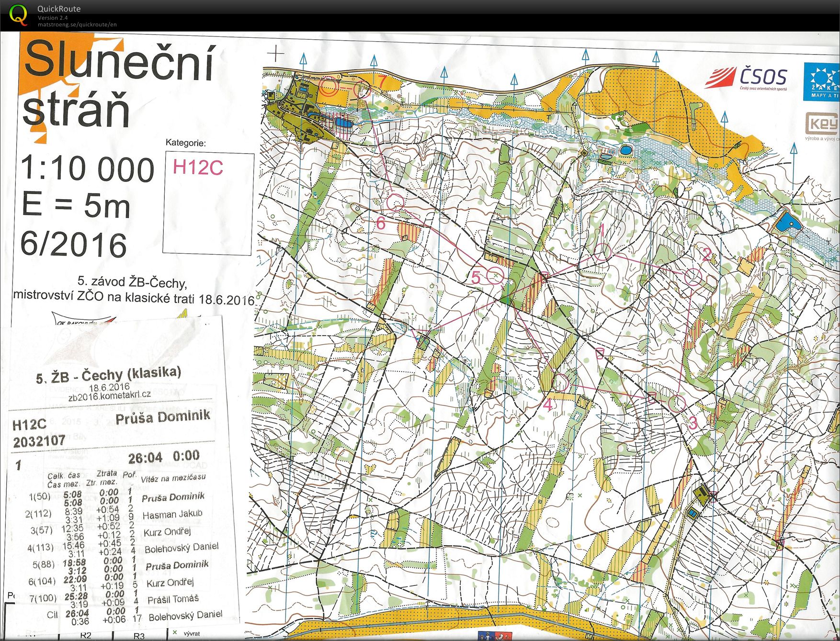Click the control 4 circle on the map
840x641 pixels.
tap(560, 382)
